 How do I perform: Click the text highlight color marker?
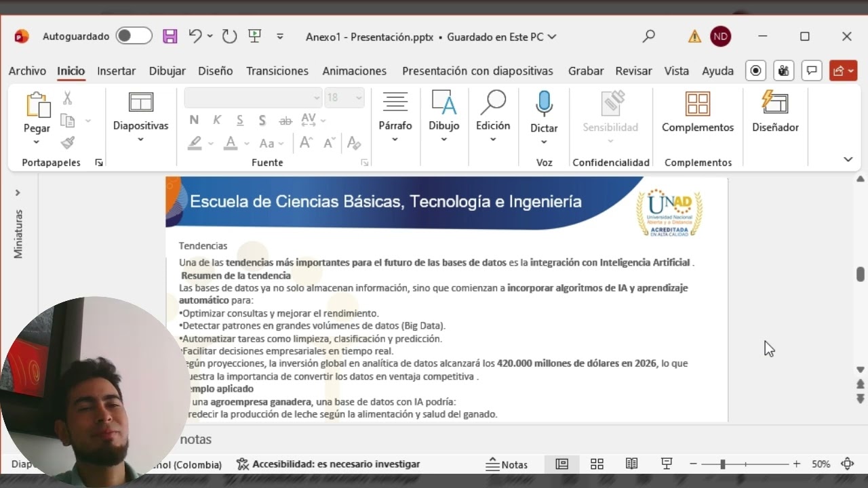click(195, 143)
